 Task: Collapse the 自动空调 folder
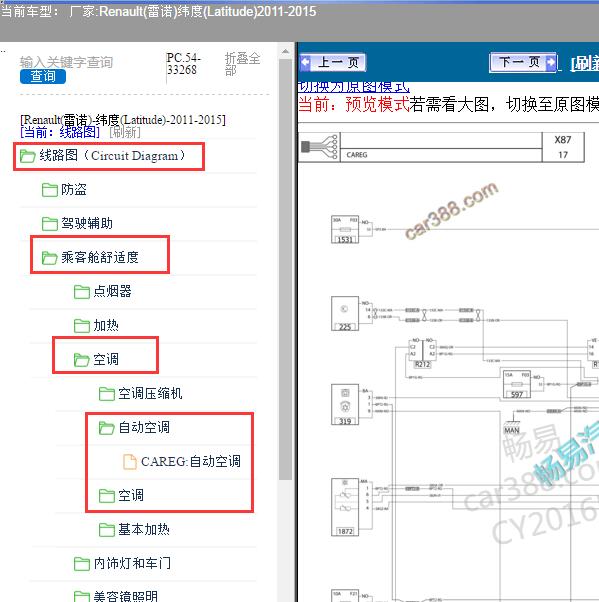(144, 427)
